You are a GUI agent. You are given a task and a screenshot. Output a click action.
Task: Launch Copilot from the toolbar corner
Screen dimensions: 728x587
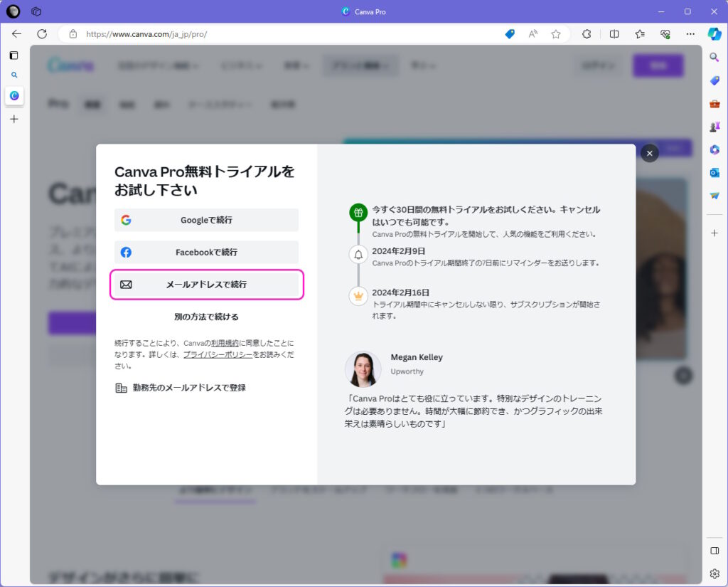(714, 34)
